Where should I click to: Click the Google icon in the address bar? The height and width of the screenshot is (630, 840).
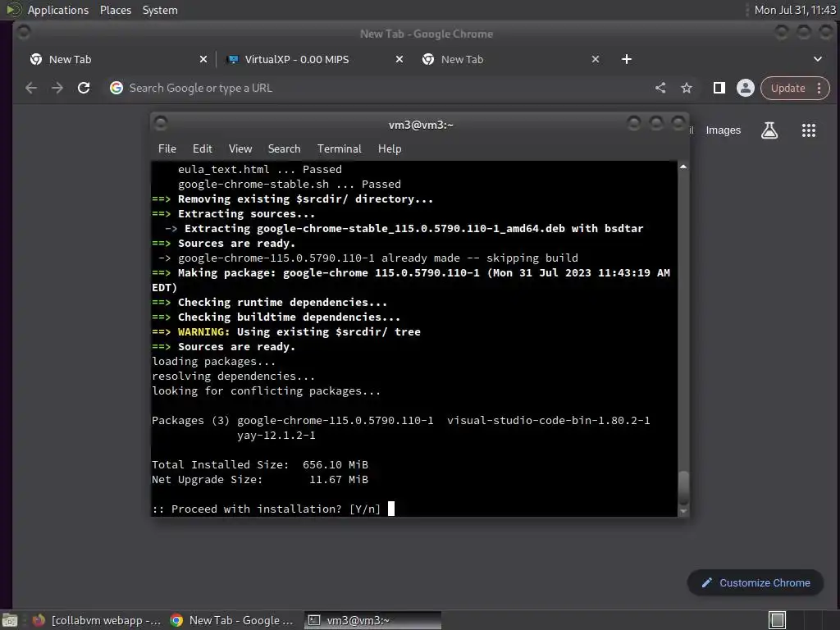coord(116,88)
